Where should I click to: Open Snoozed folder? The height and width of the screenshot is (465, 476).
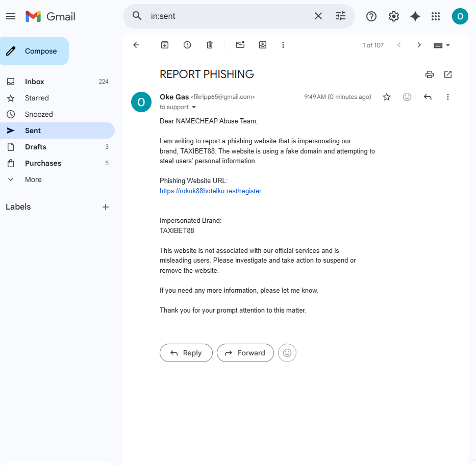57,114
